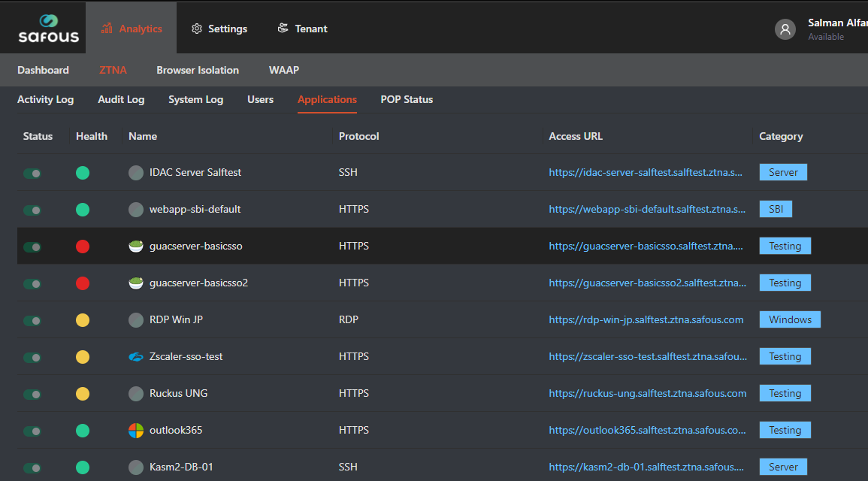Toggle status switch for Ruckus UNG
This screenshot has width=868, height=481.
click(32, 394)
